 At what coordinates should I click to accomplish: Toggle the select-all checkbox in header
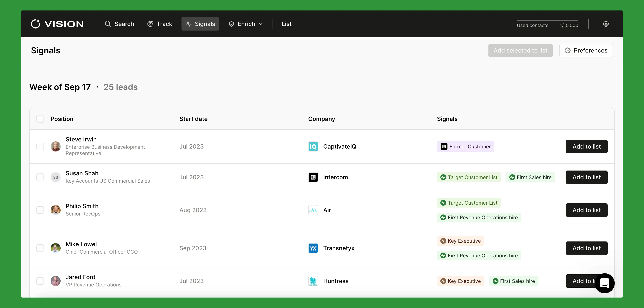tap(40, 119)
